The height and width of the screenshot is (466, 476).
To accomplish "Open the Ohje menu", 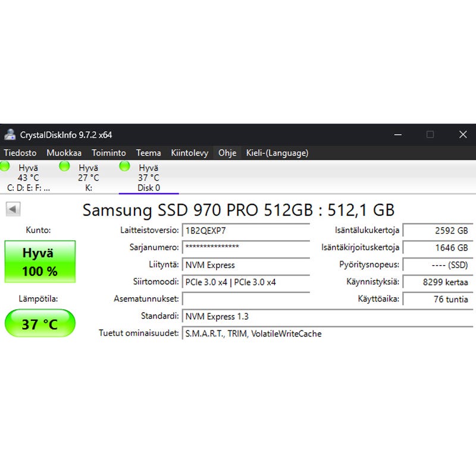I will pyautogui.click(x=227, y=153).
